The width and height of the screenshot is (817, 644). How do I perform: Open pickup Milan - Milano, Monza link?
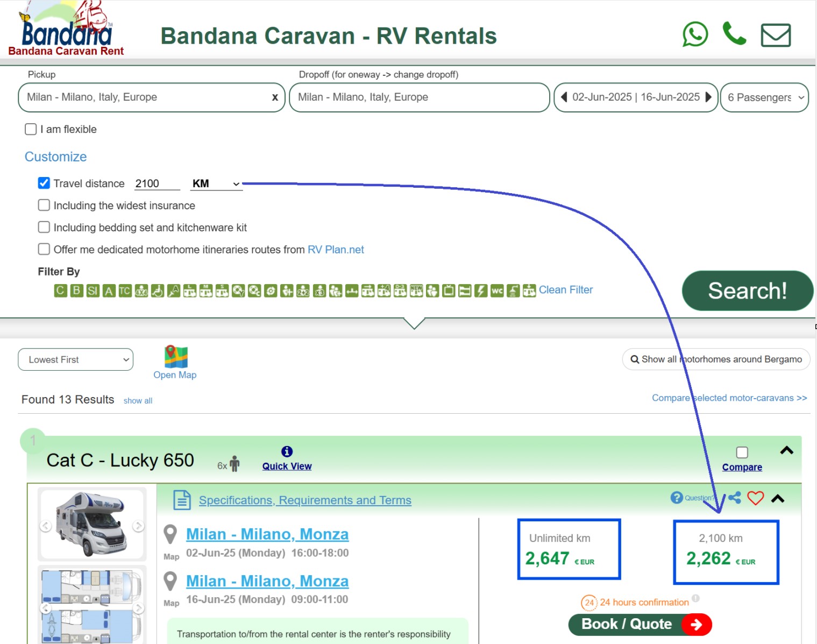tap(267, 534)
